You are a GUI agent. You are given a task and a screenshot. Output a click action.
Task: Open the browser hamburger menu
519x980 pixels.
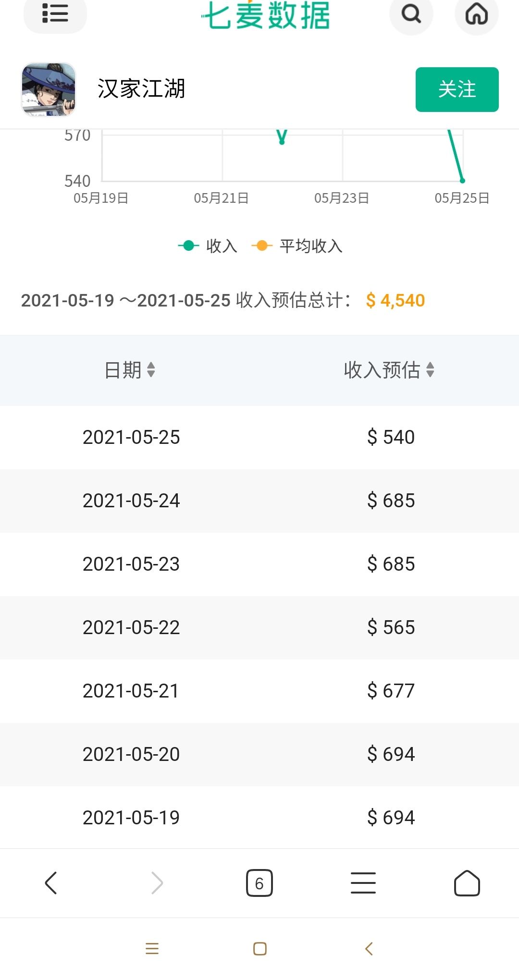(x=363, y=883)
